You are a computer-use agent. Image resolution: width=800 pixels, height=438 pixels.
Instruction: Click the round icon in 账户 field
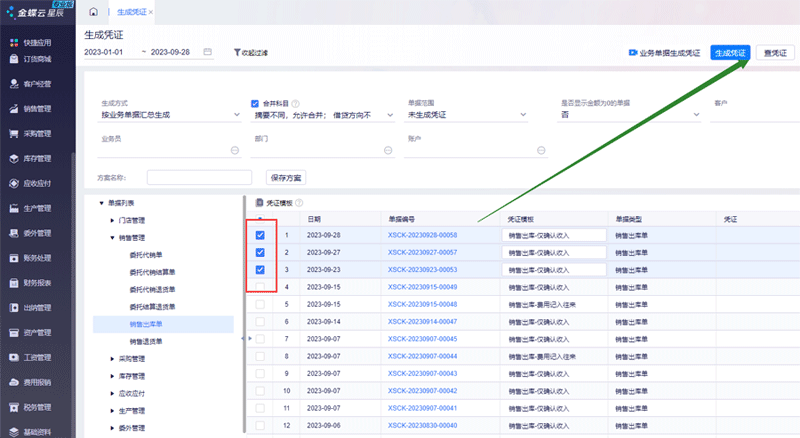click(x=541, y=151)
